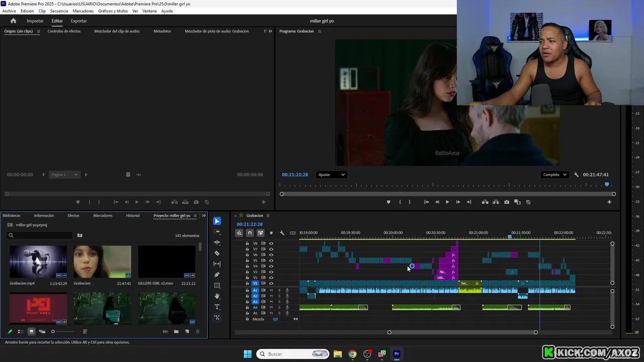
Task: Open Proyecto: miller girl yo panel menu
Action: [195, 216]
